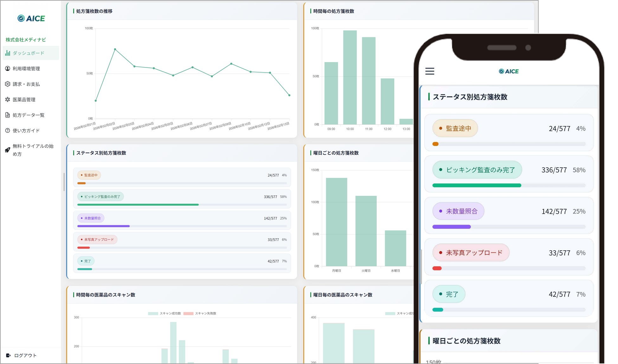The image size is (618, 364).
Task: Click the icon beside 医薬品管理
Action: click(8, 99)
